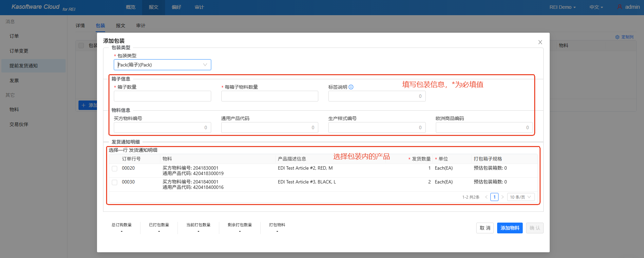Select 提前发货通知 in the sidebar
The height and width of the screenshot is (258, 644).
[33, 66]
